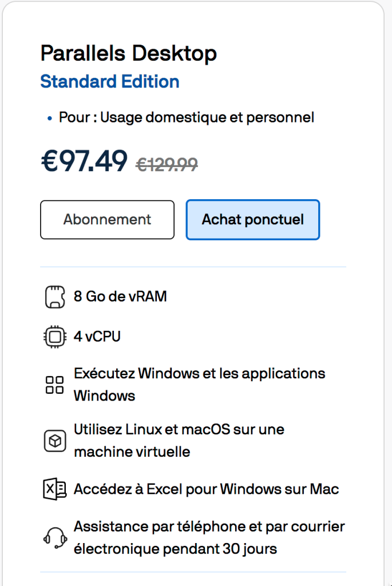Click the Excel spreadsheet icon

pyautogui.click(x=54, y=489)
